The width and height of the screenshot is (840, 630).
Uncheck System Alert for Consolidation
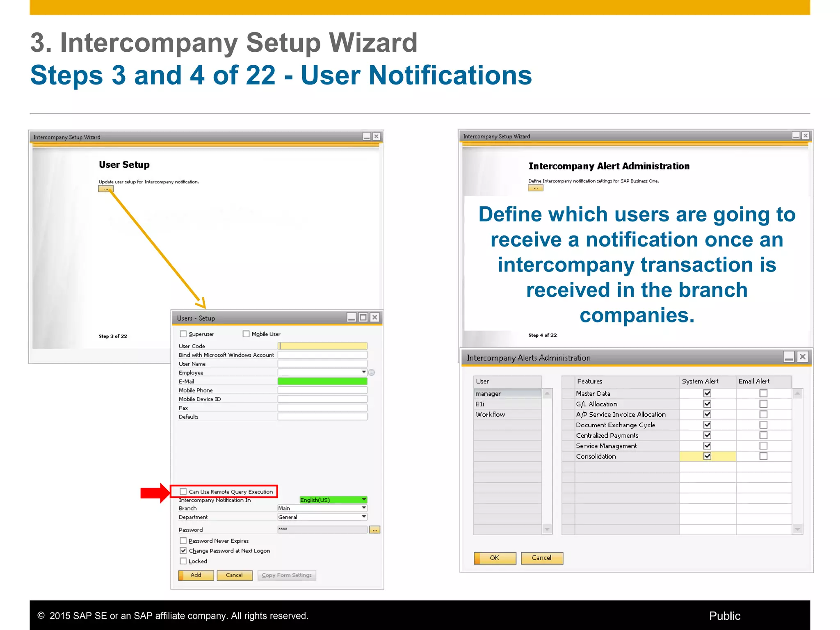click(x=707, y=456)
